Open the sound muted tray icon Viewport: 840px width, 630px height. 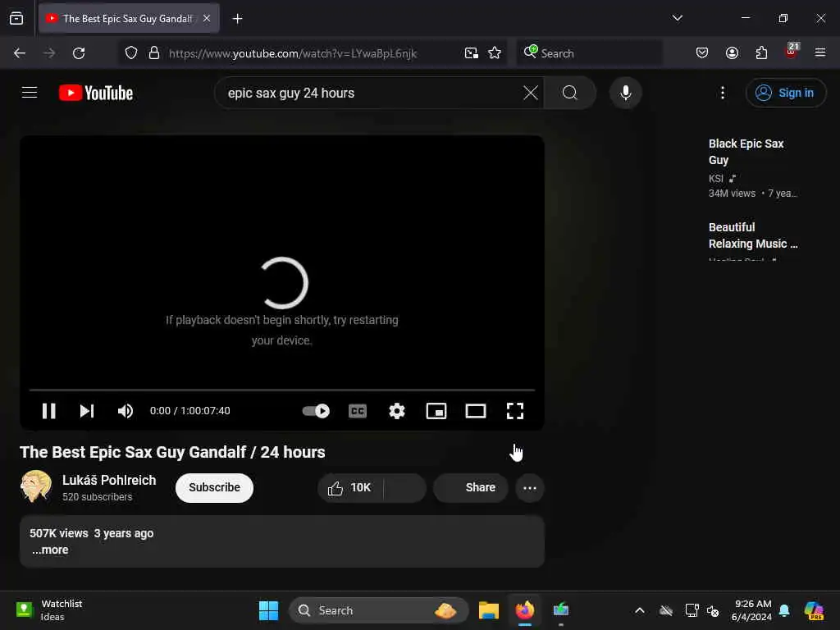713,610
